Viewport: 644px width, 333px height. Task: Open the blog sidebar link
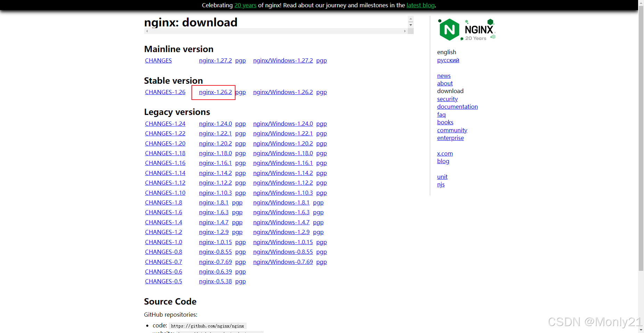pos(443,161)
